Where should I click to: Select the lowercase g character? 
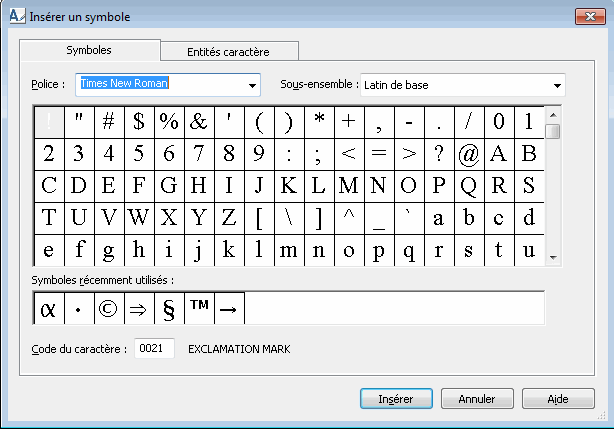tap(109, 251)
